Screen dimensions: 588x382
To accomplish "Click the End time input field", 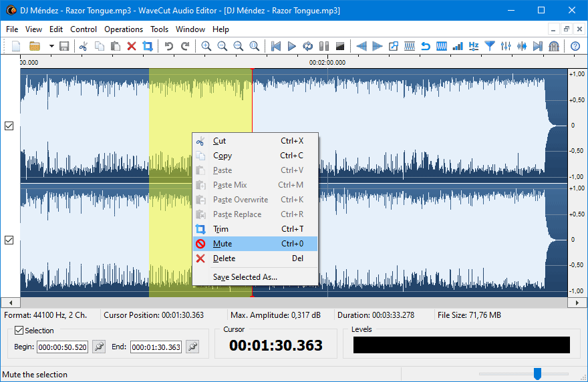I will (x=156, y=347).
